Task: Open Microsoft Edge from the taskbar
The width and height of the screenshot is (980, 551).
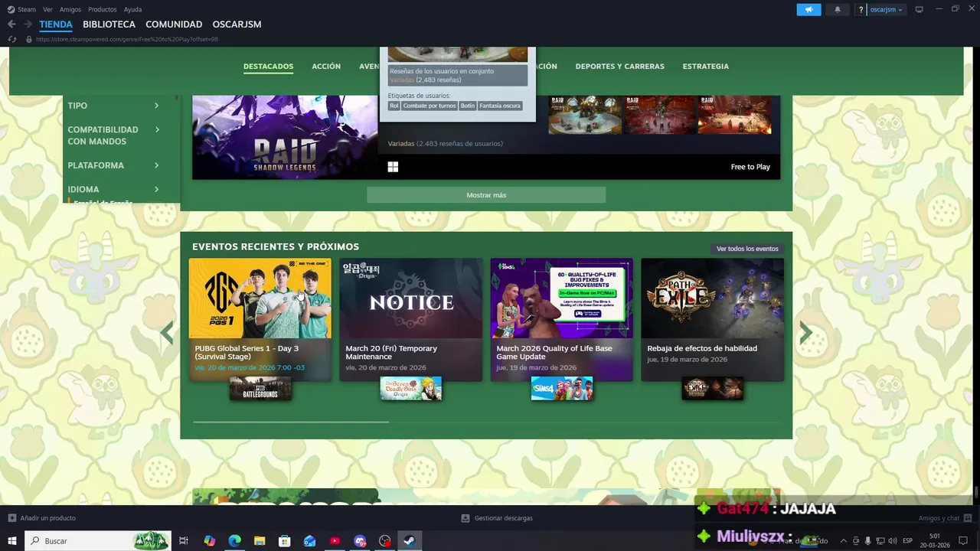Action: 234,541
